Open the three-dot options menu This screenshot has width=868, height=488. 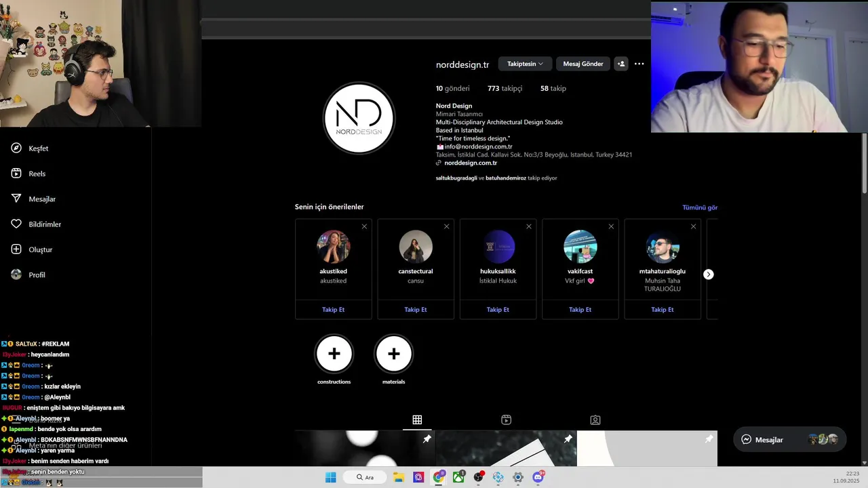tap(639, 64)
